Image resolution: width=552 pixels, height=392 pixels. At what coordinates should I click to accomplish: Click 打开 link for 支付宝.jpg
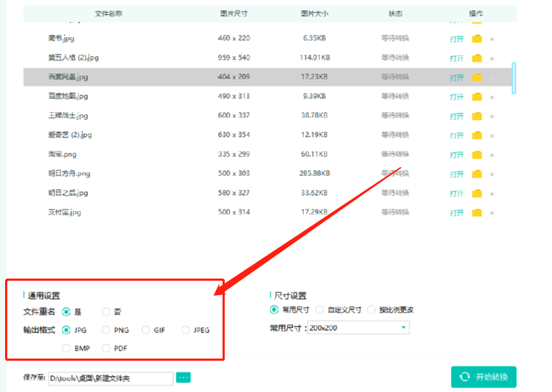point(457,213)
